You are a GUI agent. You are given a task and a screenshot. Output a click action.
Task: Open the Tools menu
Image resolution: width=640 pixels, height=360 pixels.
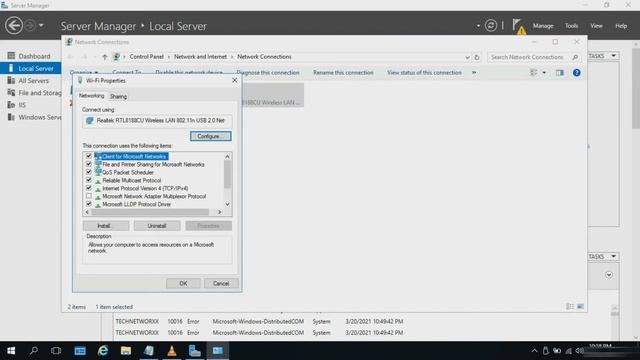[571, 26]
